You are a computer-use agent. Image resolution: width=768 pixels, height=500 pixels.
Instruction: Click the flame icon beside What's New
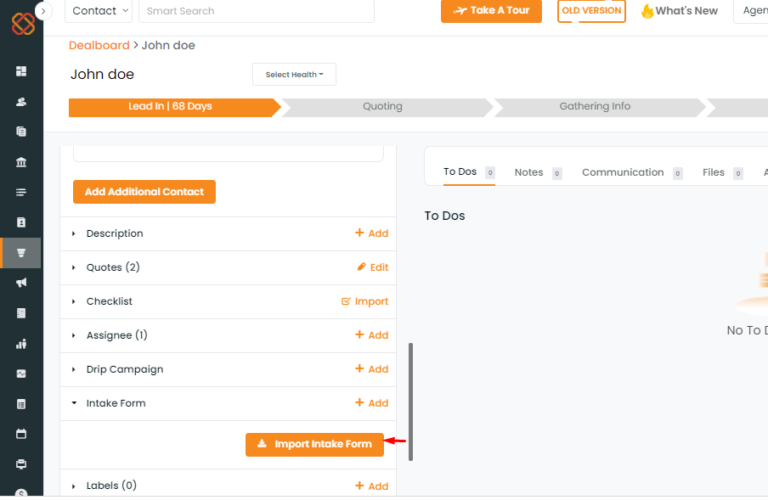pyautogui.click(x=647, y=11)
